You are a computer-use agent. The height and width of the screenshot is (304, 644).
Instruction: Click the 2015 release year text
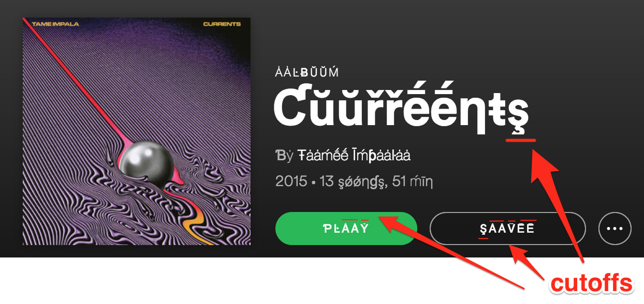(x=291, y=181)
